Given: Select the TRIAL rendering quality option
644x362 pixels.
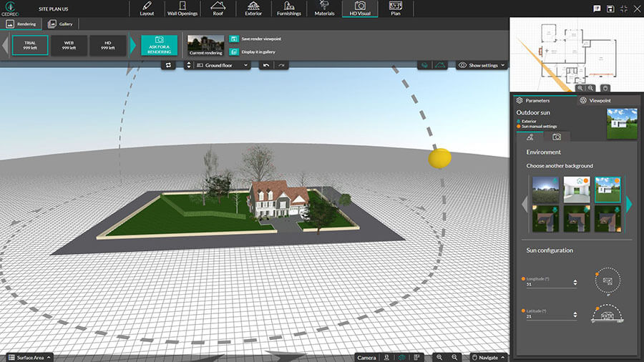Looking at the screenshot, I should (x=30, y=45).
